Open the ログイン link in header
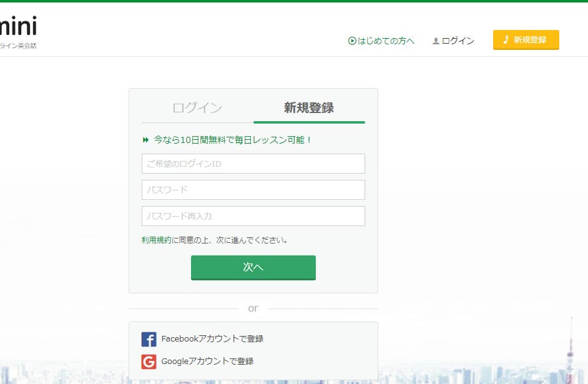Image resolution: width=588 pixels, height=384 pixels. click(x=453, y=41)
